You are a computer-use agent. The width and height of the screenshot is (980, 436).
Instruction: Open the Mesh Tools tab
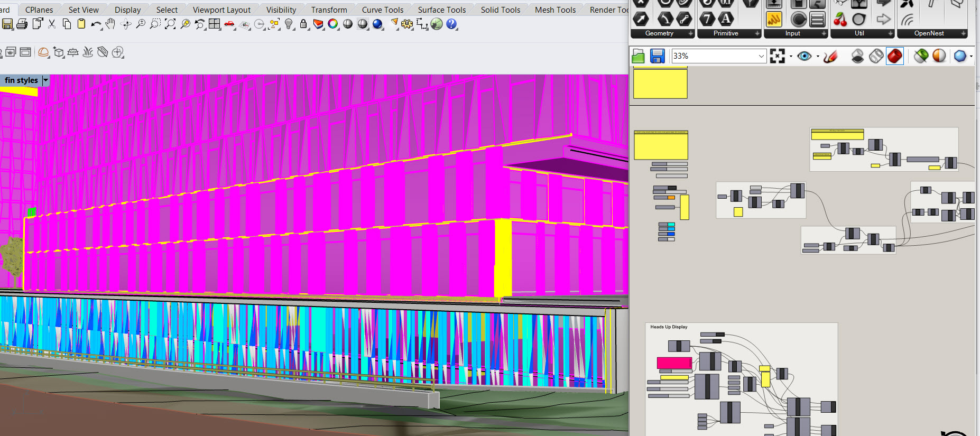(x=555, y=10)
